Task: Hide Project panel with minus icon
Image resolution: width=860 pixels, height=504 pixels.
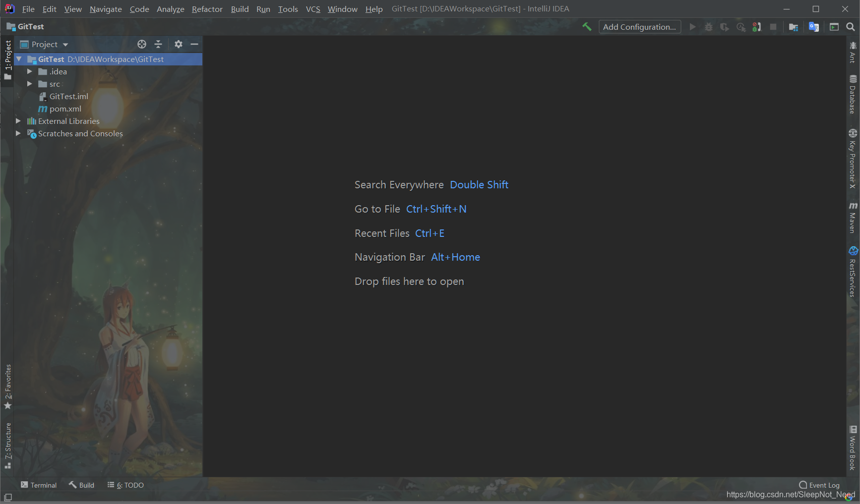Action: 194,44
